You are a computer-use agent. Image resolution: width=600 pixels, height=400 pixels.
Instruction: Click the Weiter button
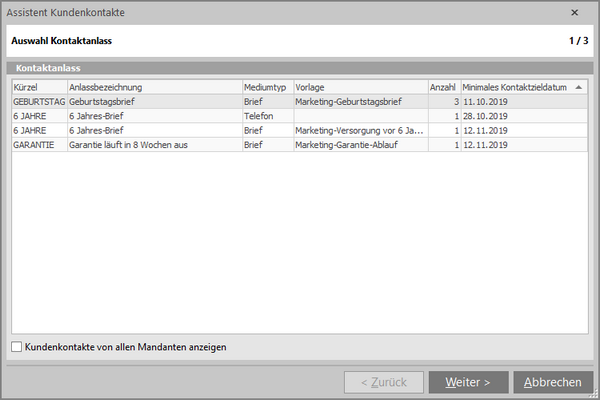click(x=467, y=382)
